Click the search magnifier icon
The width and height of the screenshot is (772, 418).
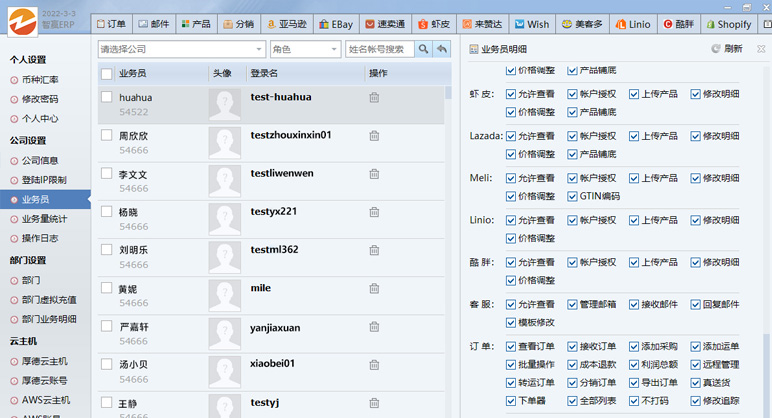(x=424, y=49)
